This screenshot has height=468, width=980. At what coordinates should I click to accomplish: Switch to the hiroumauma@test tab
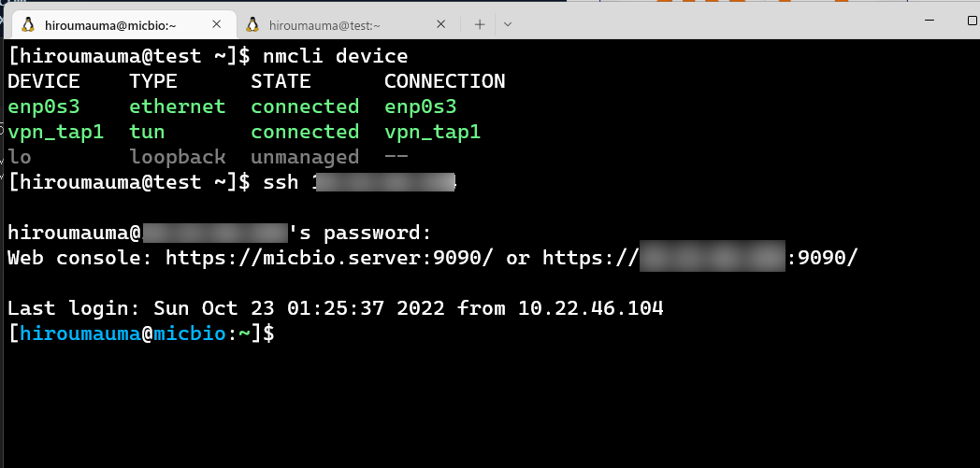(x=344, y=25)
